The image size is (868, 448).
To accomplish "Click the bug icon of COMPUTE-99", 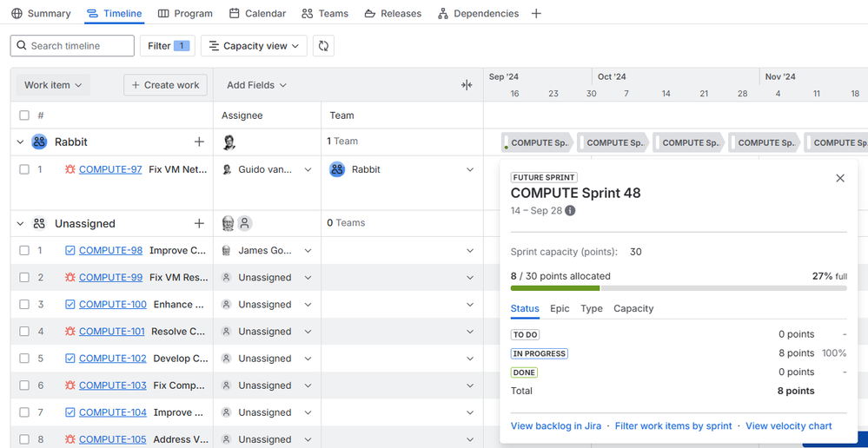I will [70, 277].
